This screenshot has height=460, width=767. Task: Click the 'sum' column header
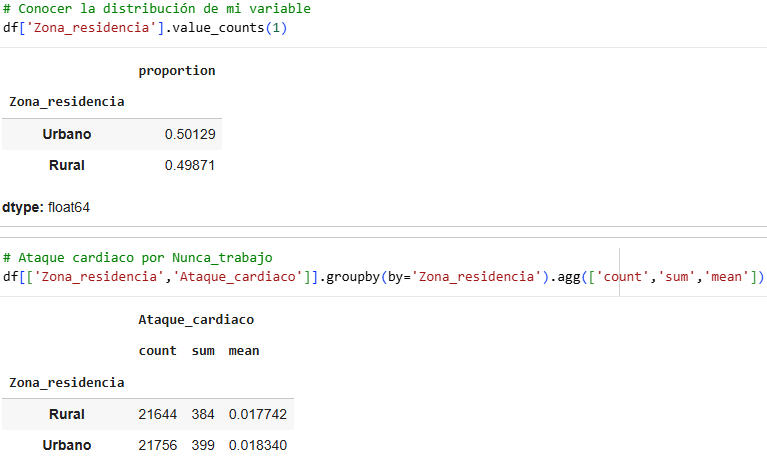(203, 351)
